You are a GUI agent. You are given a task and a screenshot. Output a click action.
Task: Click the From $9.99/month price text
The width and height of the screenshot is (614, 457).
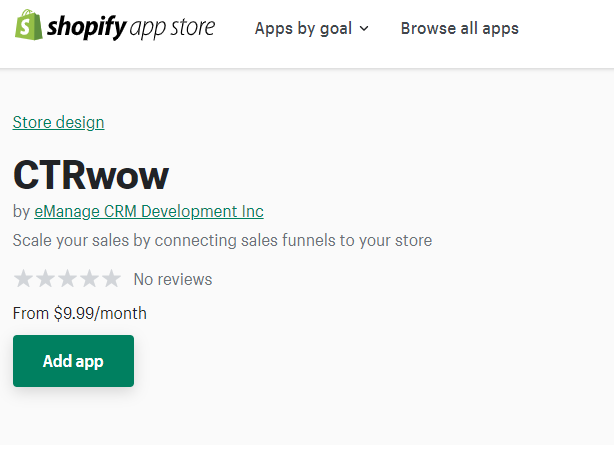(x=79, y=313)
